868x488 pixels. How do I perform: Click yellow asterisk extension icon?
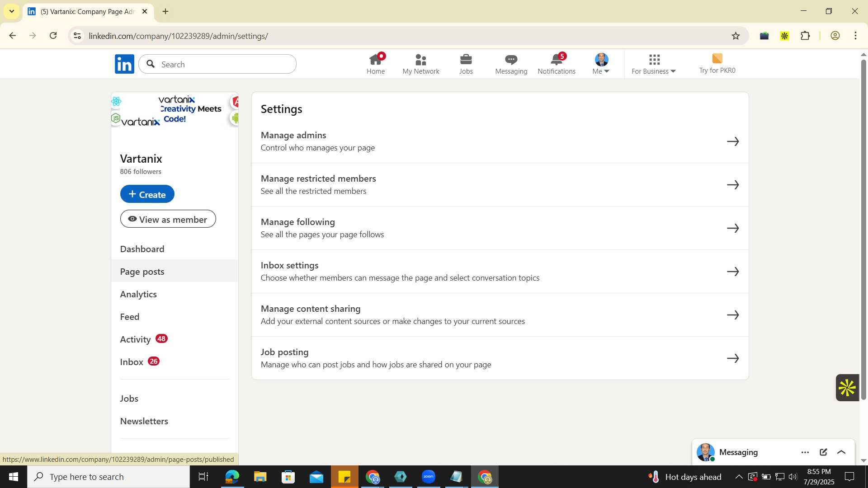coord(784,36)
